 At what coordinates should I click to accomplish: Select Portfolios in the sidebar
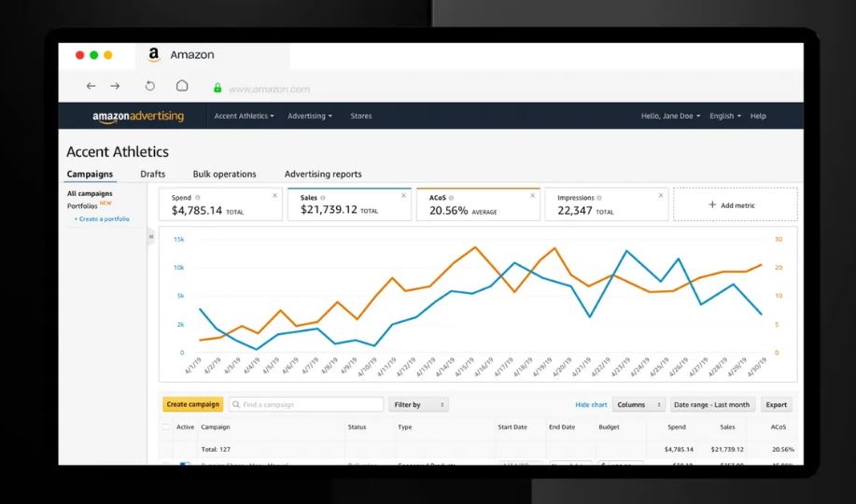82,206
